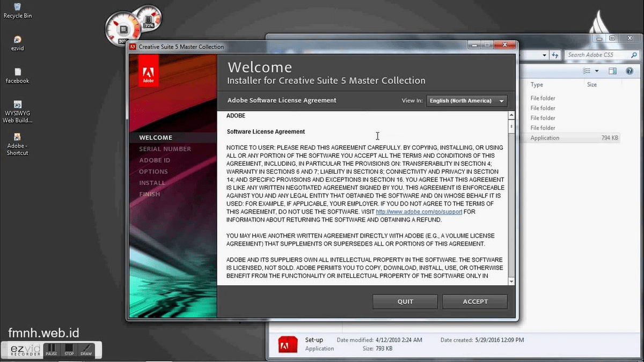Click the license text scrollbar down arrow

point(511,282)
